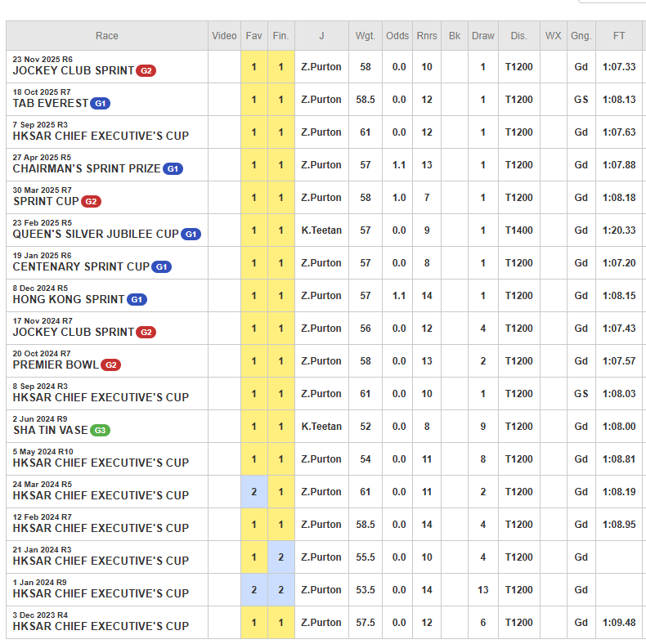The width and height of the screenshot is (646, 644).
Task: Click the blue Fav cell in 24 Mar 2024 row
Action: 254,492
